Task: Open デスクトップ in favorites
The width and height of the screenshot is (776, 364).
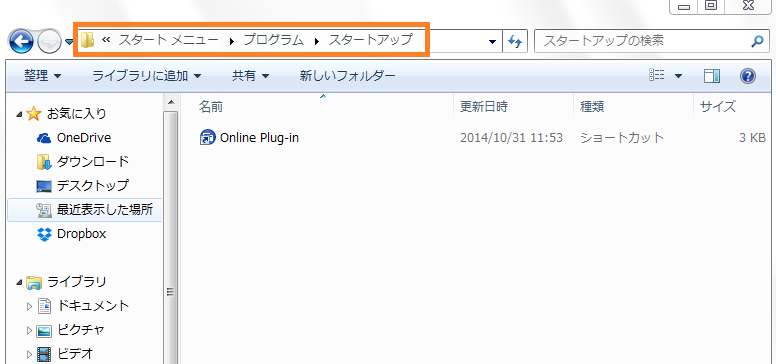Action: pos(93,185)
